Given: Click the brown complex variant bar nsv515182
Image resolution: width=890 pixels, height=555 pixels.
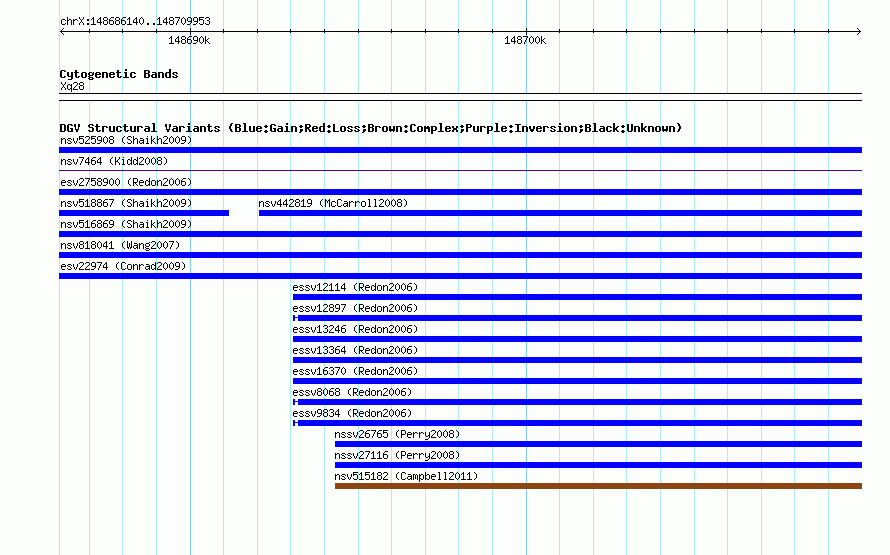Looking at the screenshot, I should pyautogui.click(x=598, y=486).
